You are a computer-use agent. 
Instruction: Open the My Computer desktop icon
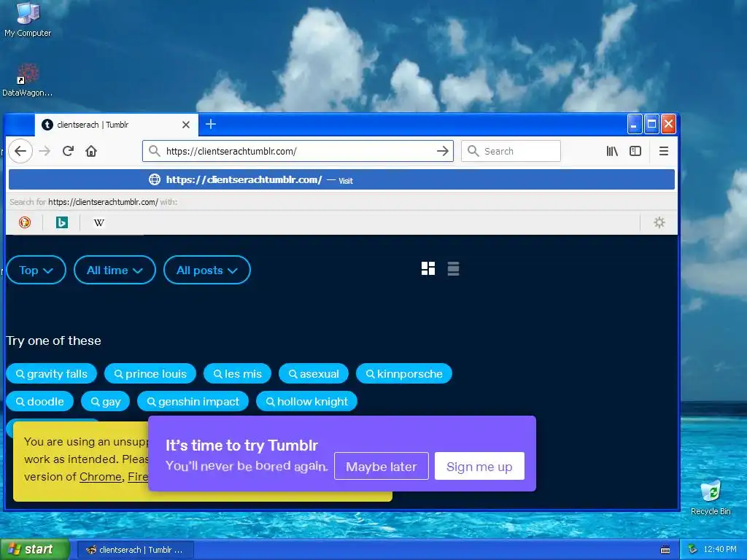(x=28, y=20)
